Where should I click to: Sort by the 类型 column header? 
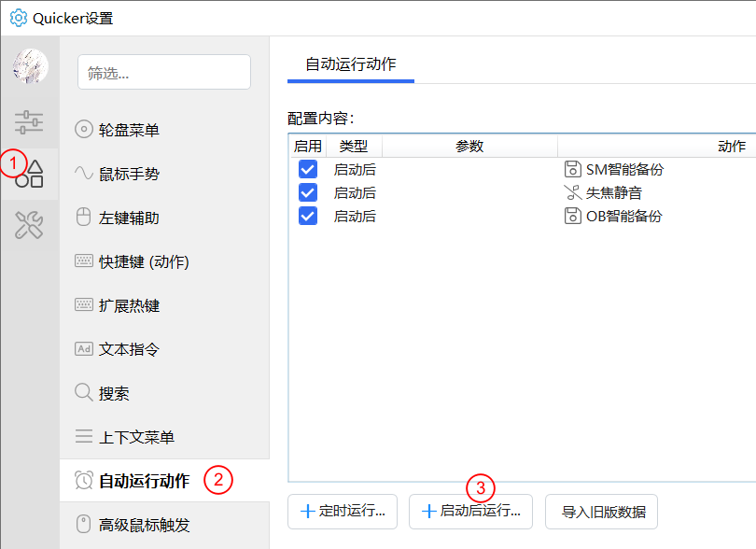click(354, 146)
